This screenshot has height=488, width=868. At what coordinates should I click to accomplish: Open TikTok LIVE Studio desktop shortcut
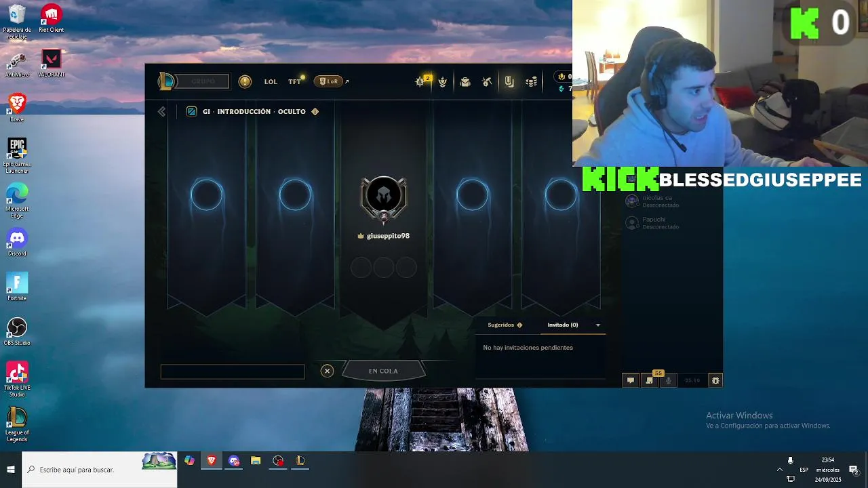[17, 380]
